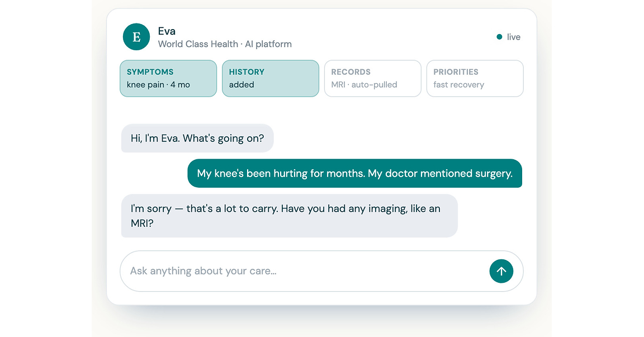Click Eva's round avatar with letter E
The height and width of the screenshot is (337, 644).
[x=136, y=37]
